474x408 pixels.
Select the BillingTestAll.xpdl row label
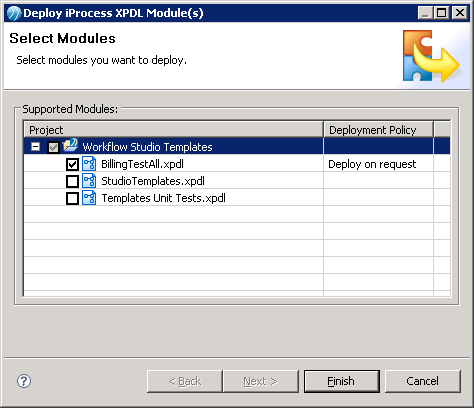[142, 164]
